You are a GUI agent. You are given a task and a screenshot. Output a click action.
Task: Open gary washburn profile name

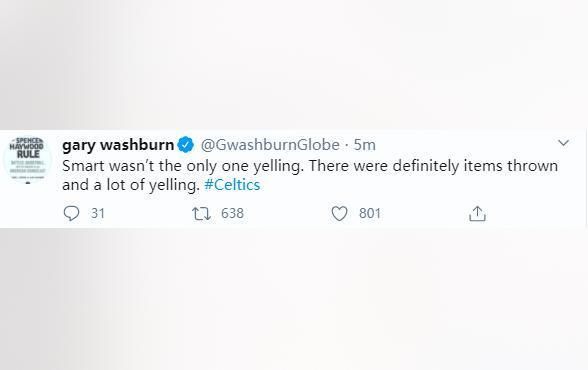tap(118, 145)
